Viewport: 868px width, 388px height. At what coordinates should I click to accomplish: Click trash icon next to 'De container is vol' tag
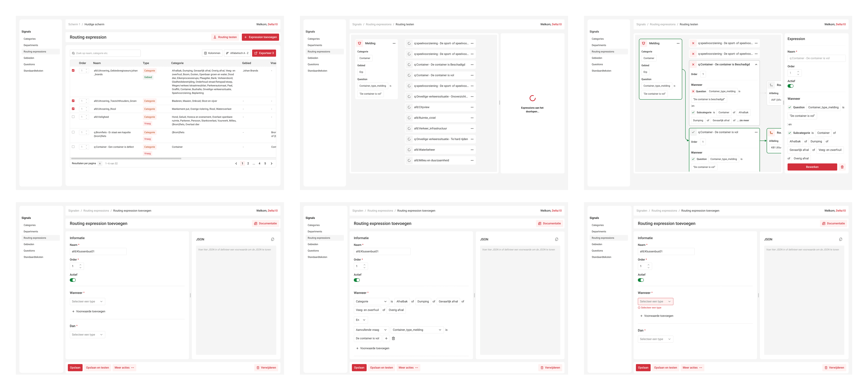pos(393,339)
